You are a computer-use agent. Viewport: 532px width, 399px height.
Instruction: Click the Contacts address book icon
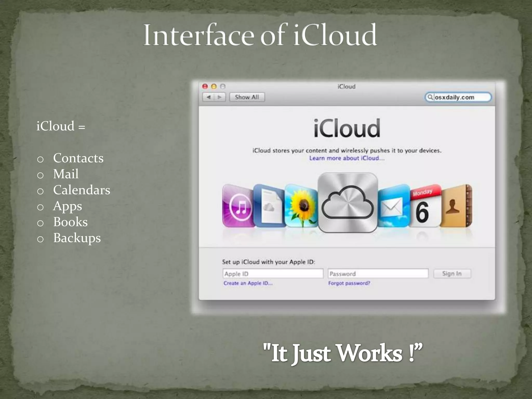pyautogui.click(x=456, y=206)
